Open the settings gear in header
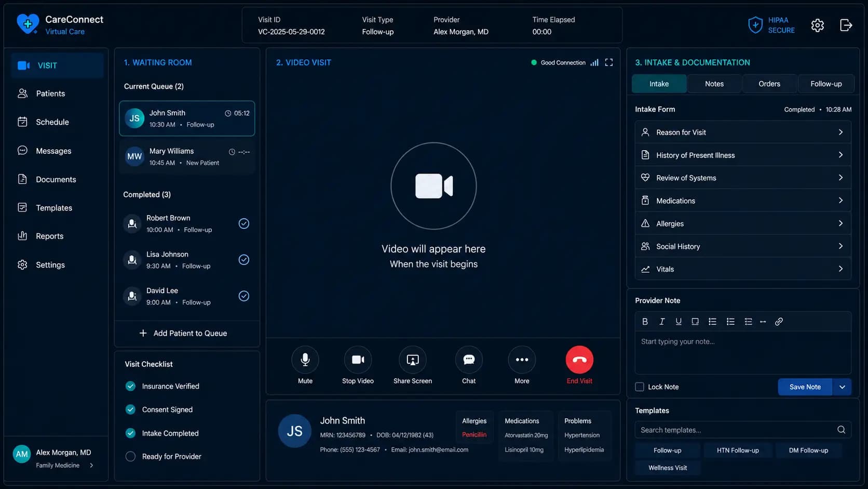 [x=818, y=25]
